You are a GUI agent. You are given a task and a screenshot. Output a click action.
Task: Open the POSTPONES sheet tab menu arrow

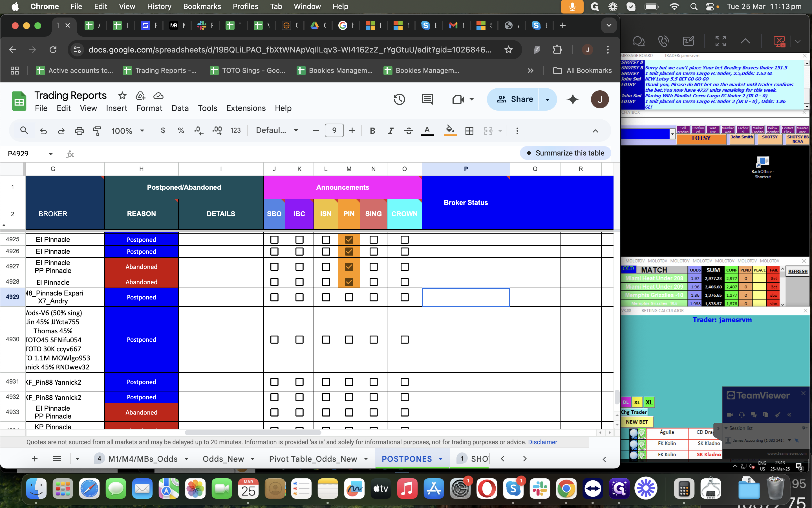point(441,459)
